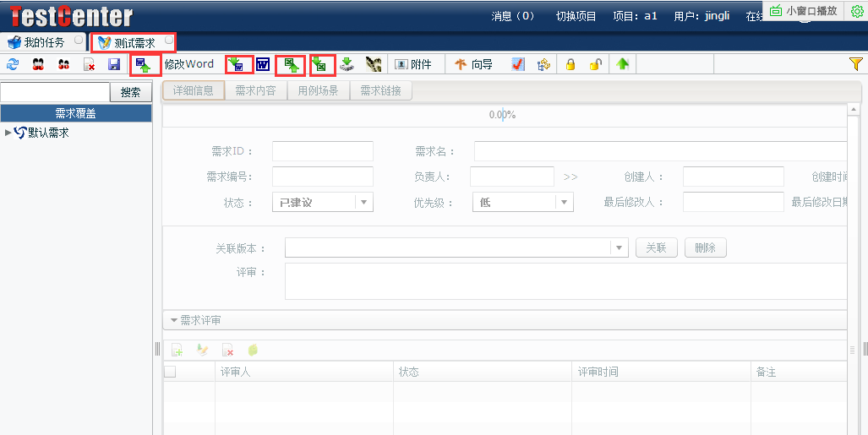The height and width of the screenshot is (435, 868).
Task: Click the hierarchy tree icon beside the checkmark
Action: click(x=543, y=65)
